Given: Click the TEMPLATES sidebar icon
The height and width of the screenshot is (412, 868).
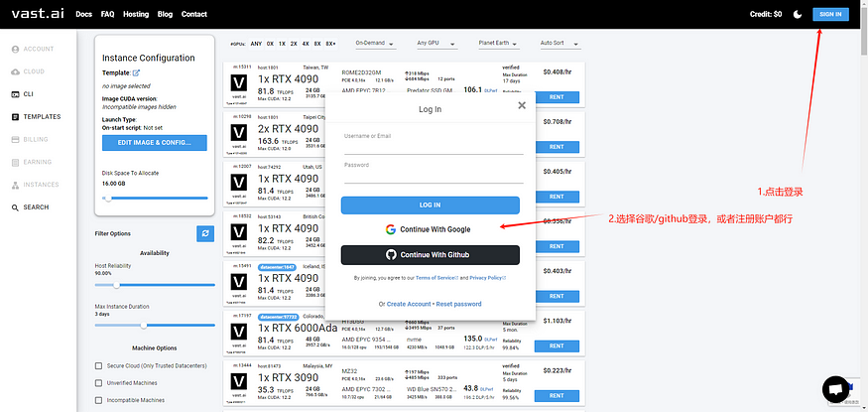Looking at the screenshot, I should pos(15,117).
